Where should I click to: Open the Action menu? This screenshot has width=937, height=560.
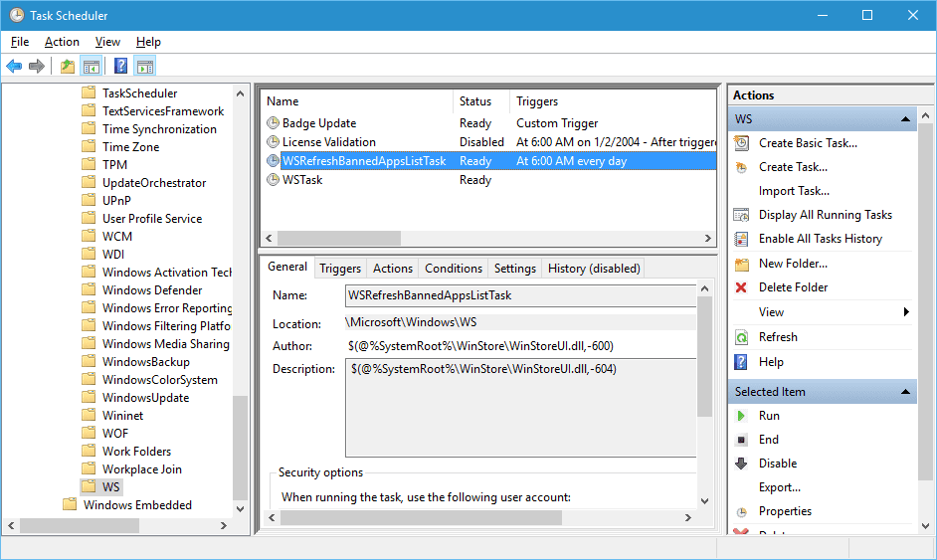click(62, 42)
